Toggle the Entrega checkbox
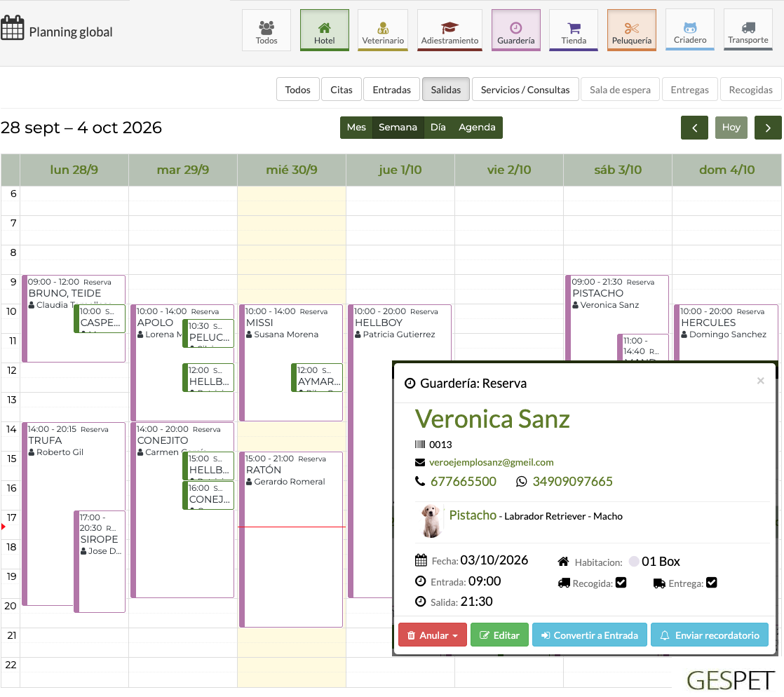 712,583
